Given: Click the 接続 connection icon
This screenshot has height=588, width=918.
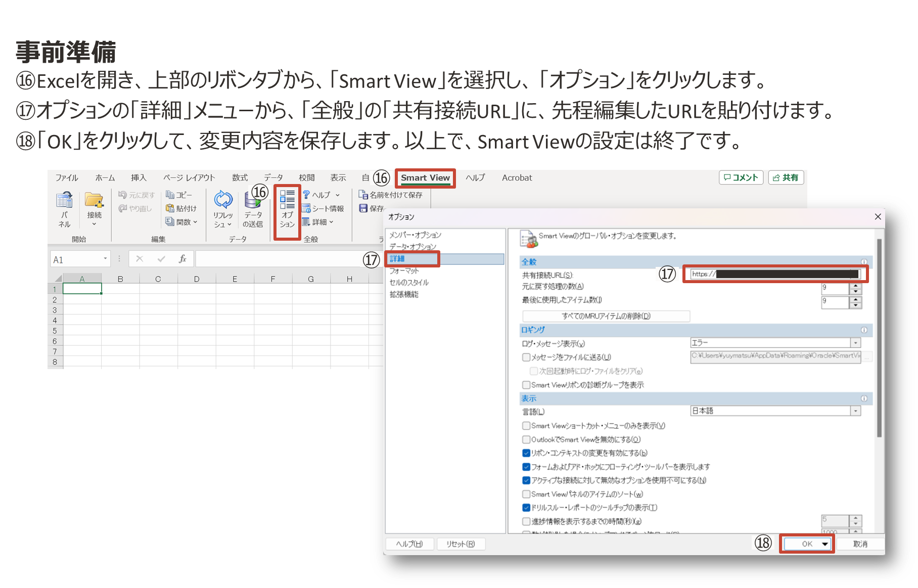Looking at the screenshot, I should pos(94,200).
